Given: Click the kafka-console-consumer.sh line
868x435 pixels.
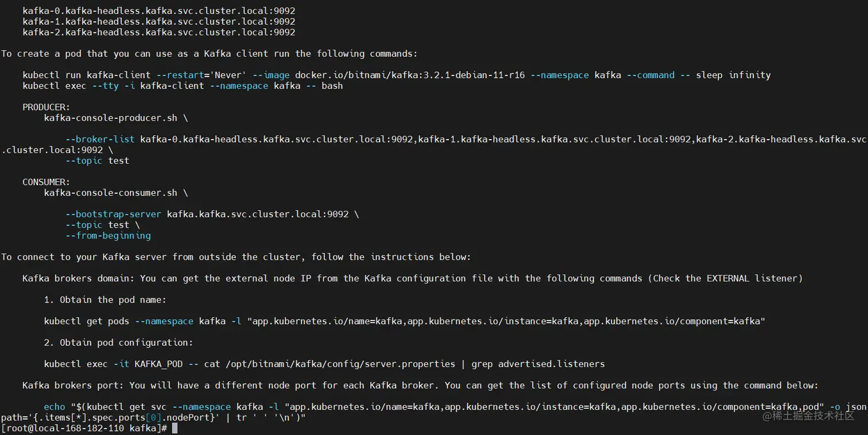Looking at the screenshot, I should pos(116,193).
